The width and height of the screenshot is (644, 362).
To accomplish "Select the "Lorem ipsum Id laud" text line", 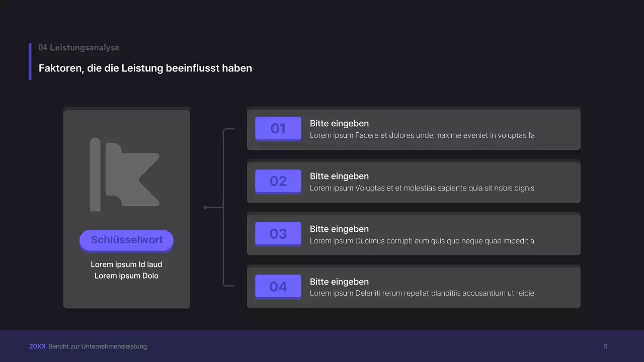I will tap(126, 264).
